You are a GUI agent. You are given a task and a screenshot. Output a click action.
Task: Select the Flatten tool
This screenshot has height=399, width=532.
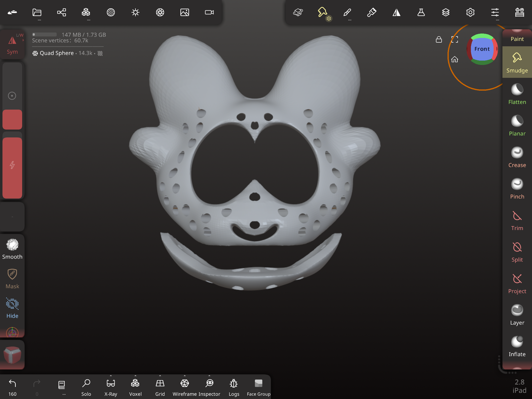point(517,94)
